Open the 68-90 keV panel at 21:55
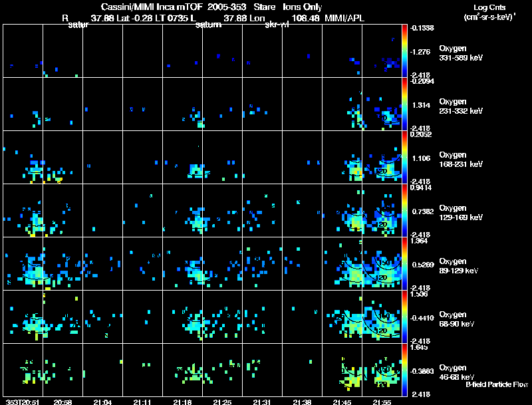 [382, 317]
